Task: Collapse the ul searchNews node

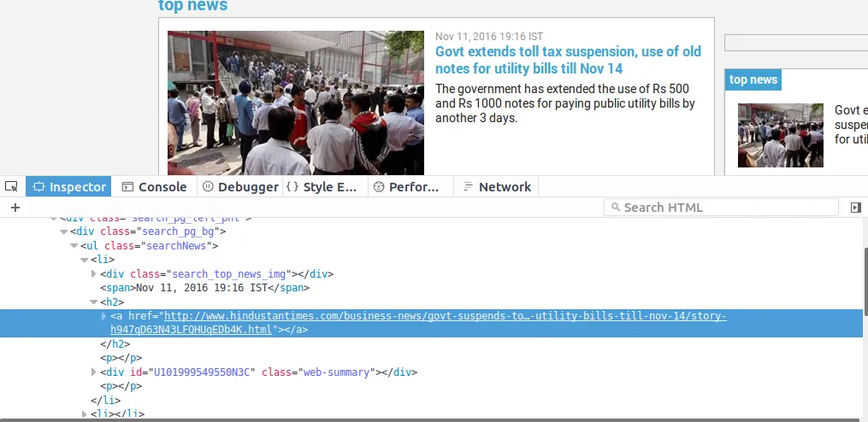Action: pyautogui.click(x=74, y=245)
